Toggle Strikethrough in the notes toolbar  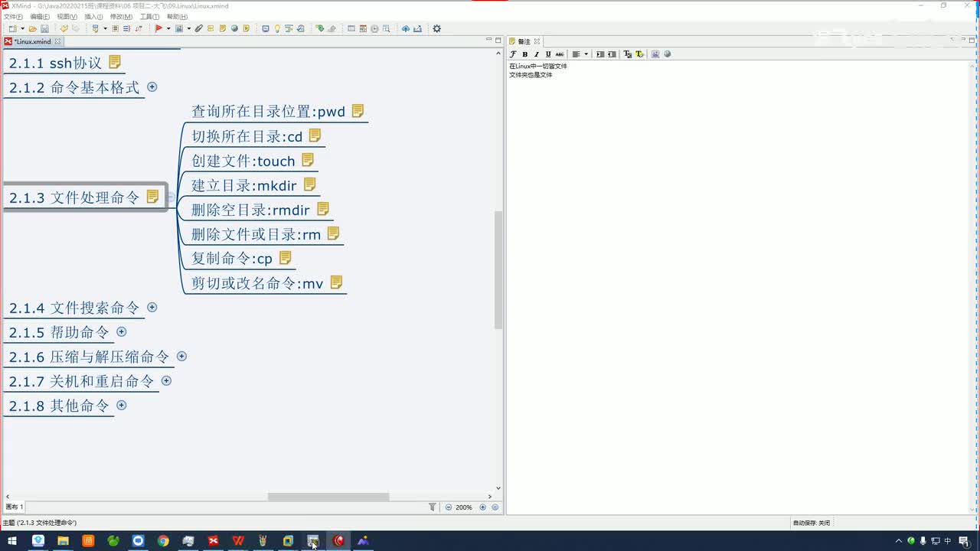(x=560, y=54)
